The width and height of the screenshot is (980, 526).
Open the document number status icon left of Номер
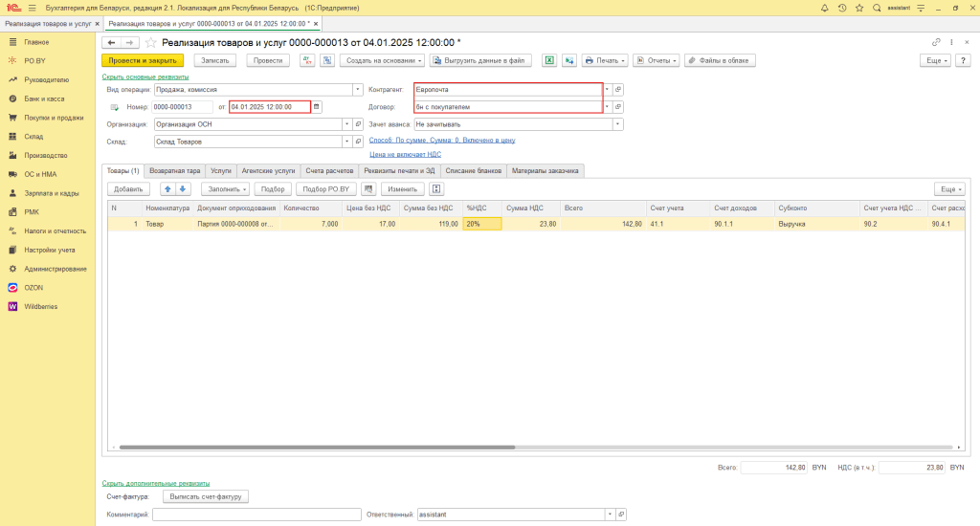click(x=115, y=107)
